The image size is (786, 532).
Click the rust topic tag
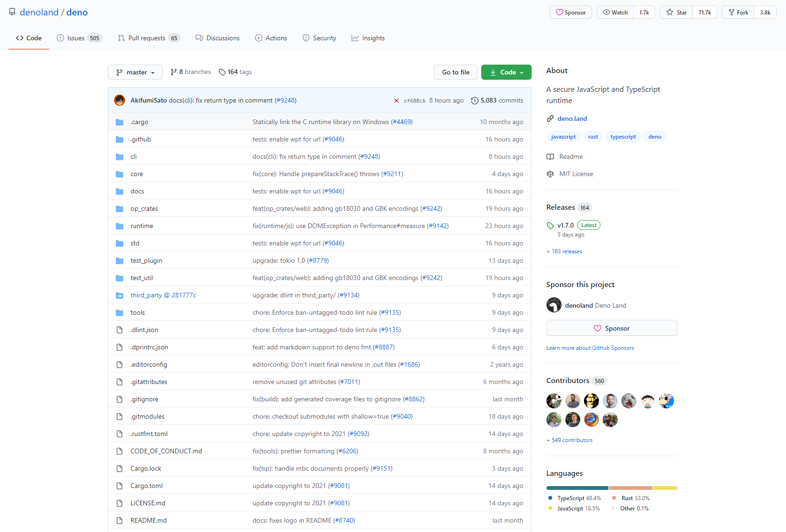pyautogui.click(x=593, y=137)
